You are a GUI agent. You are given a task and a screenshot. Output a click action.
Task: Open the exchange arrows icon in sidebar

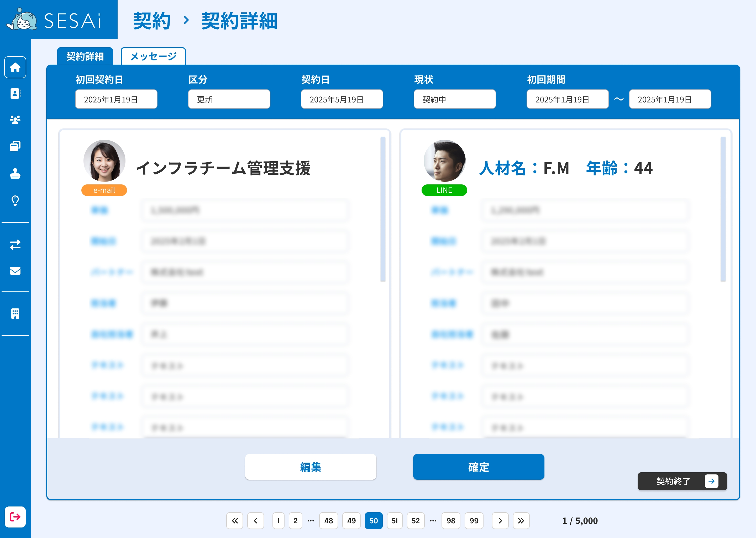[x=15, y=245]
